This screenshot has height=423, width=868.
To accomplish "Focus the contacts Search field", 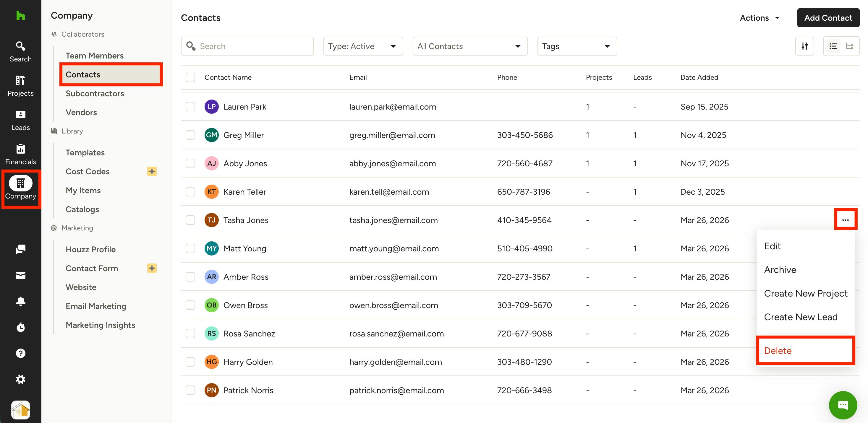I will [x=247, y=46].
